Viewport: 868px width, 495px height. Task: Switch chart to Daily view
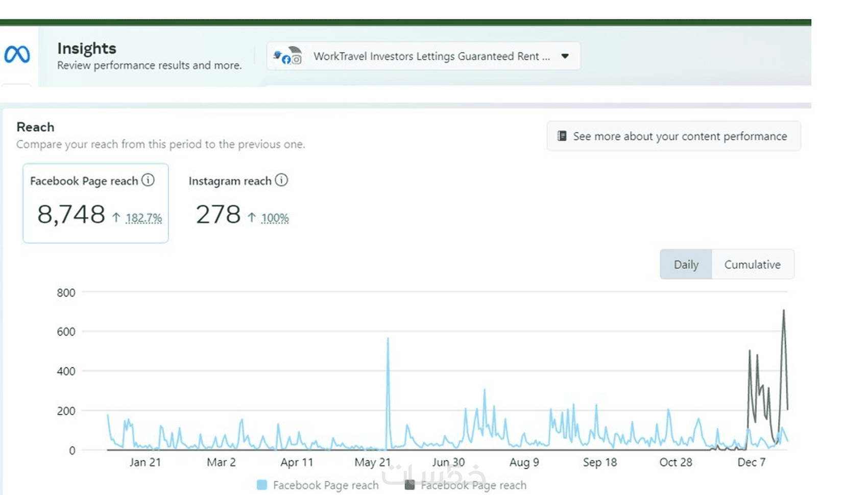(x=686, y=264)
